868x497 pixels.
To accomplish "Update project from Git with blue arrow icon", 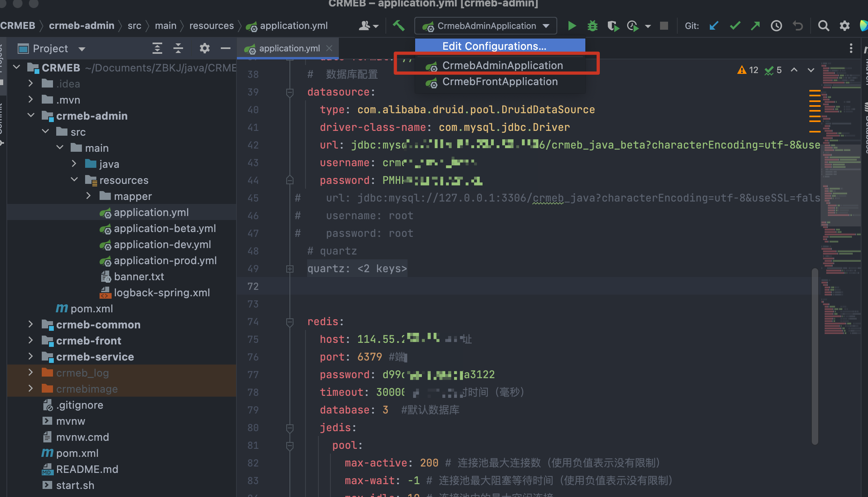I will pos(714,25).
